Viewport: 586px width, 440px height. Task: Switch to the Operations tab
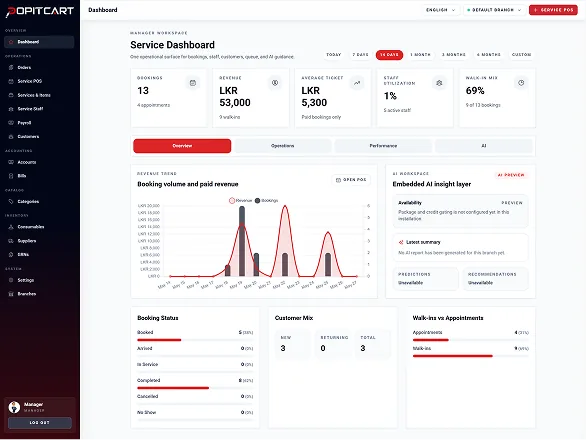(x=283, y=146)
